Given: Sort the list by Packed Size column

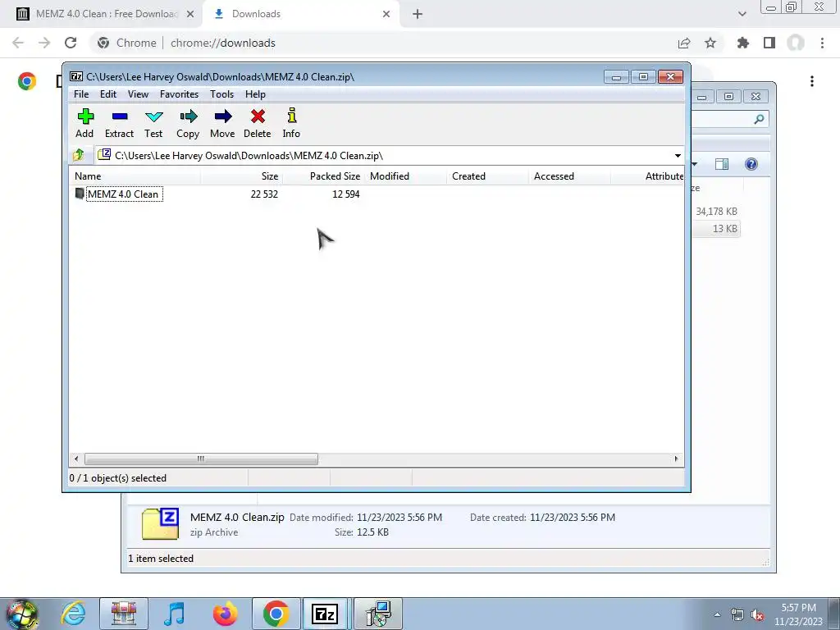Looking at the screenshot, I should (323, 176).
